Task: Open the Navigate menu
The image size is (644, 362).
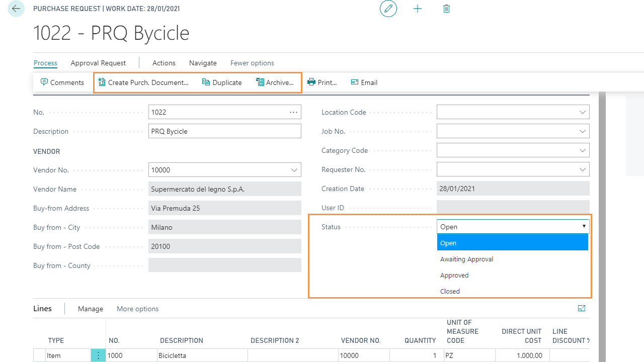Action: click(x=203, y=63)
